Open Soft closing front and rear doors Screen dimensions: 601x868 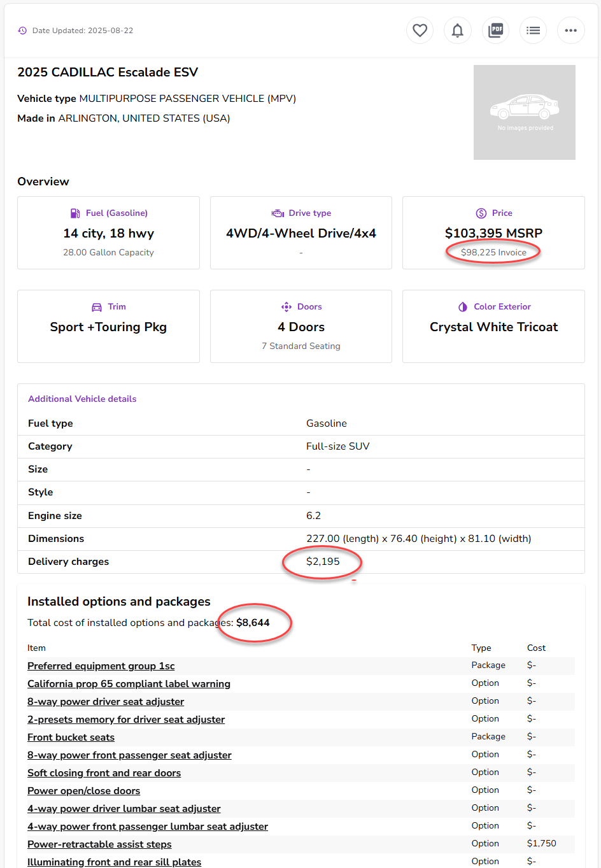[104, 772]
